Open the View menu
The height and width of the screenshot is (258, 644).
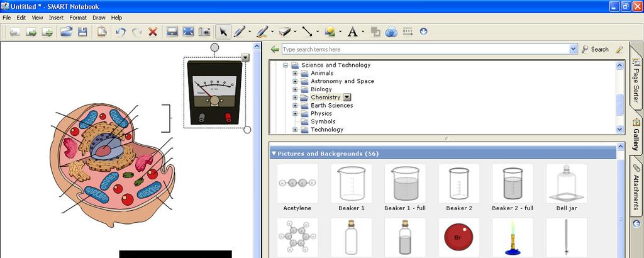pyautogui.click(x=37, y=18)
